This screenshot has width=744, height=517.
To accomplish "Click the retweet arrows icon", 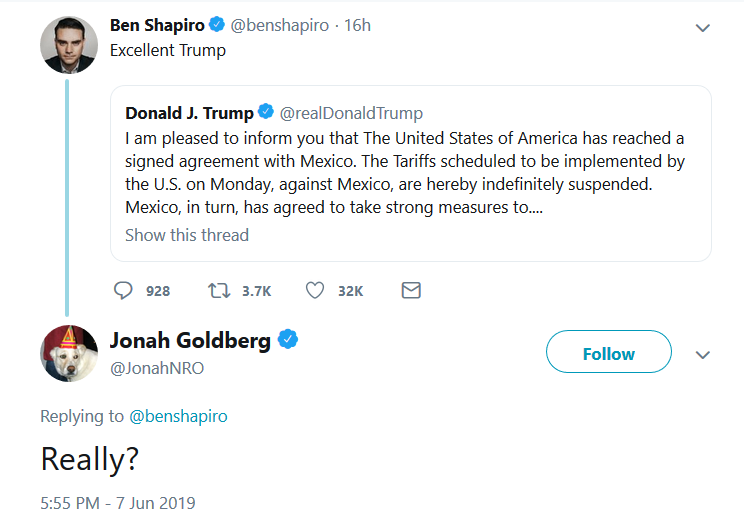I will (x=218, y=290).
